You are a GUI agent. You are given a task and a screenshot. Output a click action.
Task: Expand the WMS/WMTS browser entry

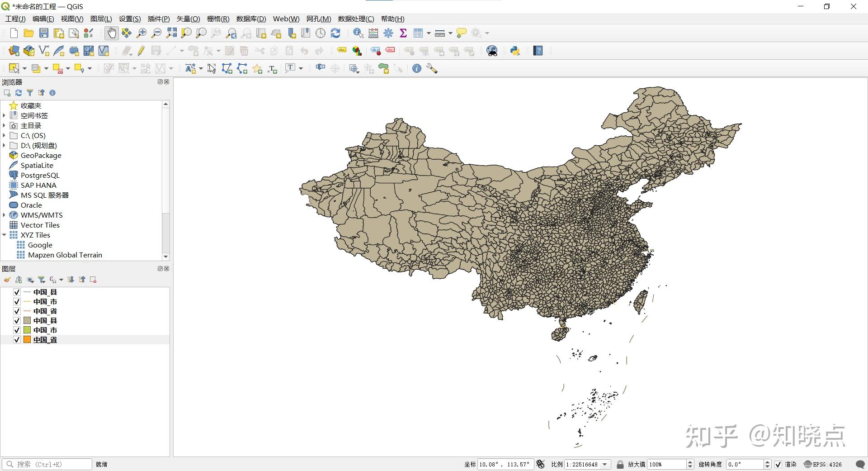coord(4,215)
